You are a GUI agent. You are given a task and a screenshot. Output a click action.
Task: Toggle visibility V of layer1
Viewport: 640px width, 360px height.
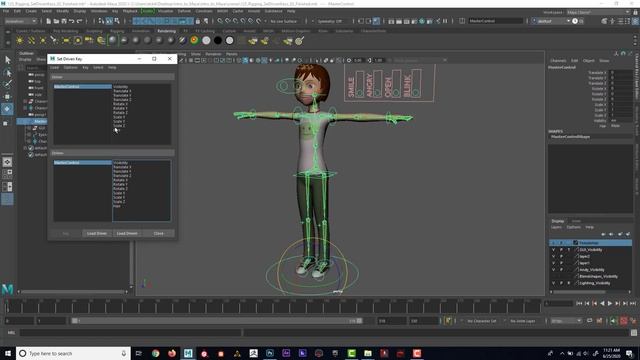(x=553, y=263)
